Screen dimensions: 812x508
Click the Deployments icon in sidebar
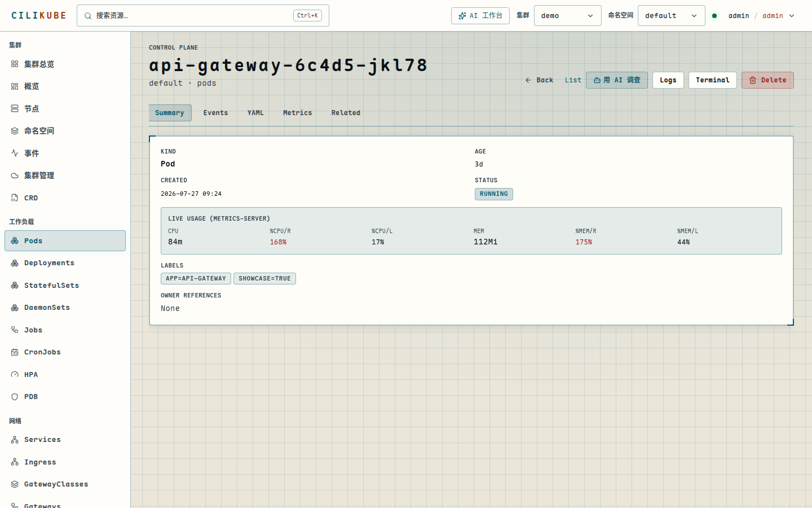pos(15,263)
